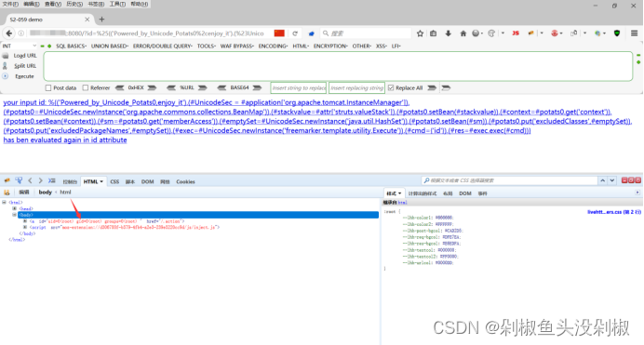Click the Execute play icon in HackBar
This screenshot has width=644, height=345.
click(6, 76)
